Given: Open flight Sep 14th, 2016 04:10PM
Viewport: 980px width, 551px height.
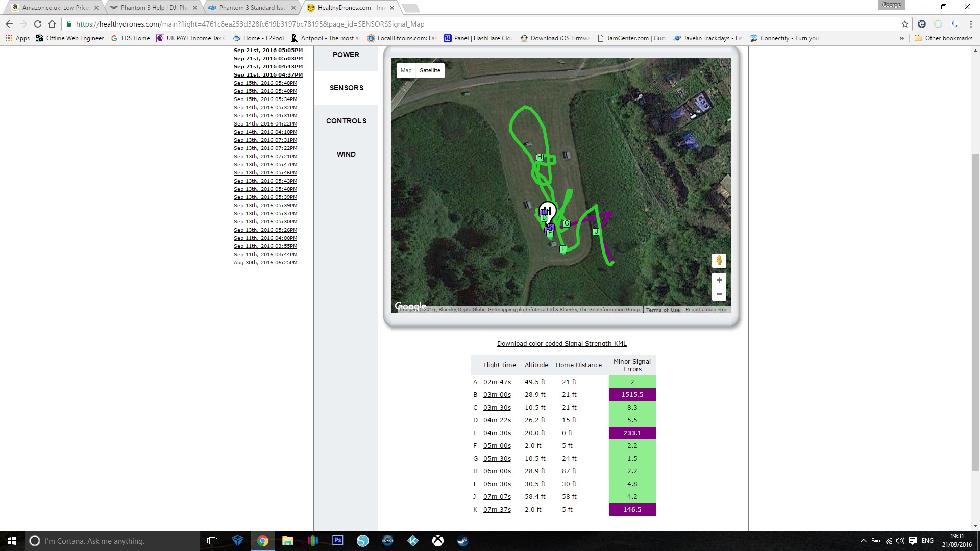Looking at the screenshot, I should [265, 132].
